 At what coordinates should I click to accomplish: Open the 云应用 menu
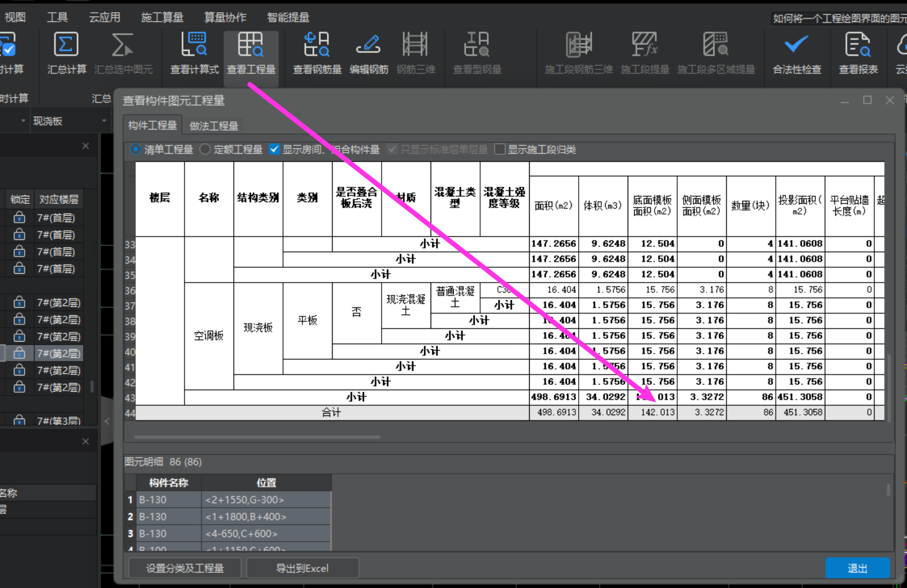(x=104, y=17)
